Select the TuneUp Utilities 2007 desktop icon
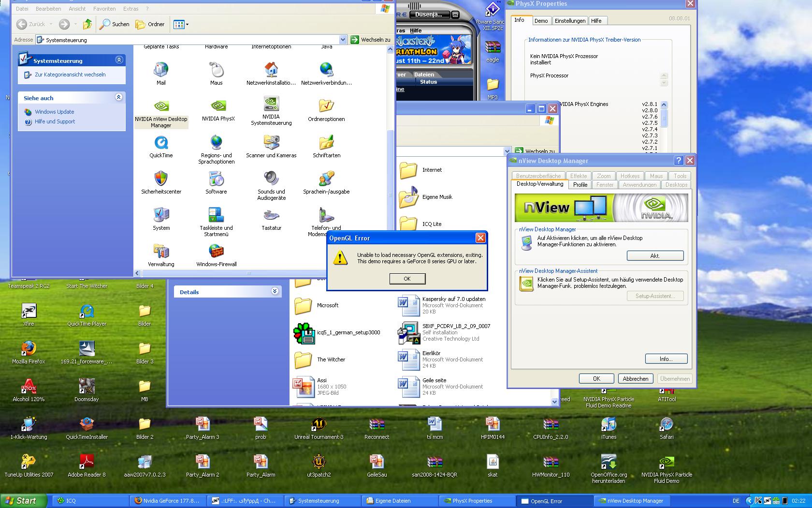 pyautogui.click(x=29, y=466)
